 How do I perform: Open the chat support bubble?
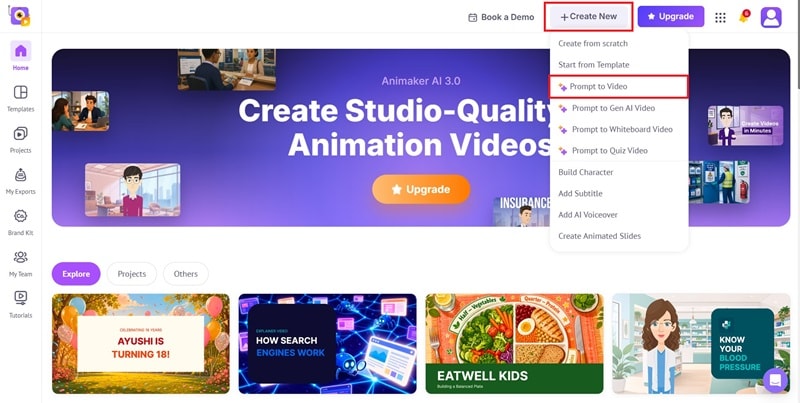[776, 380]
